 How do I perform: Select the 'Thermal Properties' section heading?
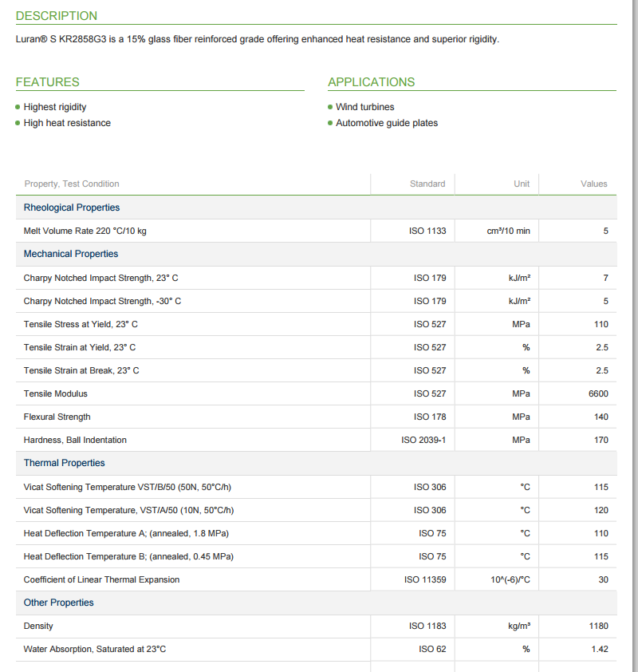[x=65, y=463]
